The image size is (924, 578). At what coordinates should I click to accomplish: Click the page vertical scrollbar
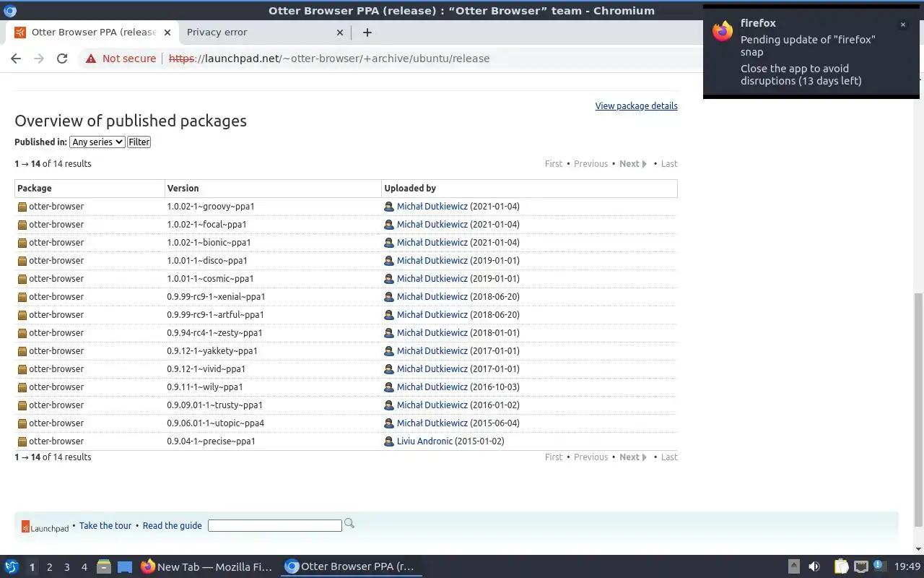coord(919,410)
